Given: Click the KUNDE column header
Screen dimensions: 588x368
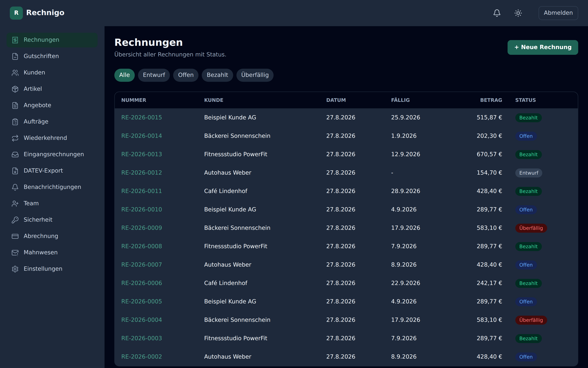Looking at the screenshot, I should 214,100.
